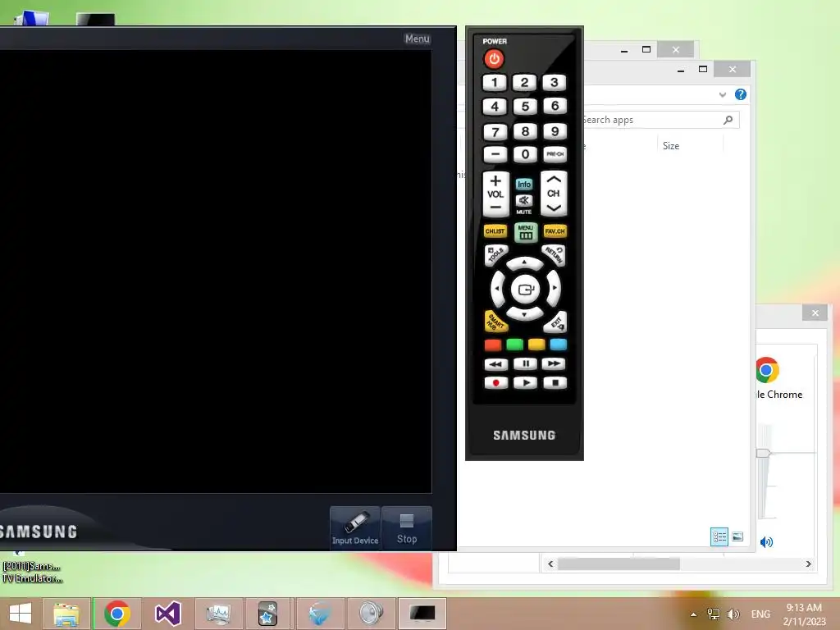Click the Input Device button in emulator
The width and height of the screenshot is (840, 630).
[x=355, y=527]
